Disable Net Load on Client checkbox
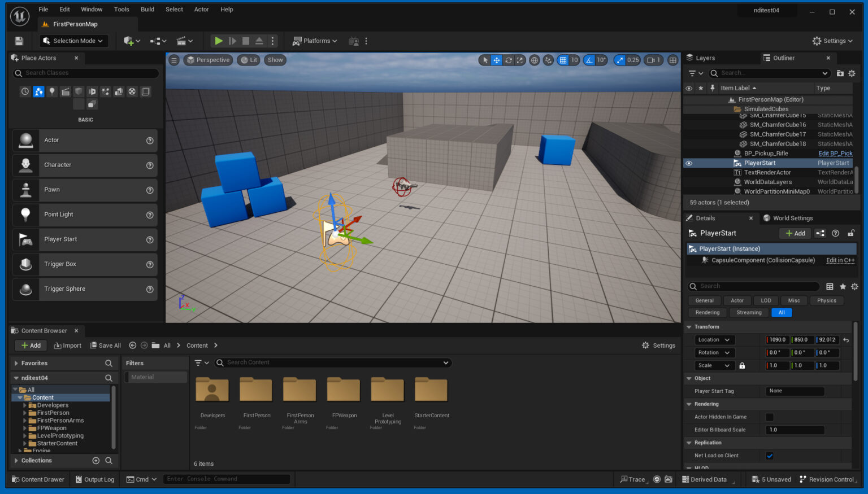This screenshot has height=494, width=868. [770, 456]
